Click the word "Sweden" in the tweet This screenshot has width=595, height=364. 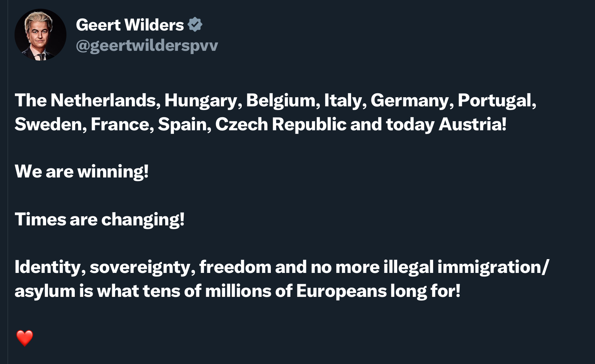point(49,124)
